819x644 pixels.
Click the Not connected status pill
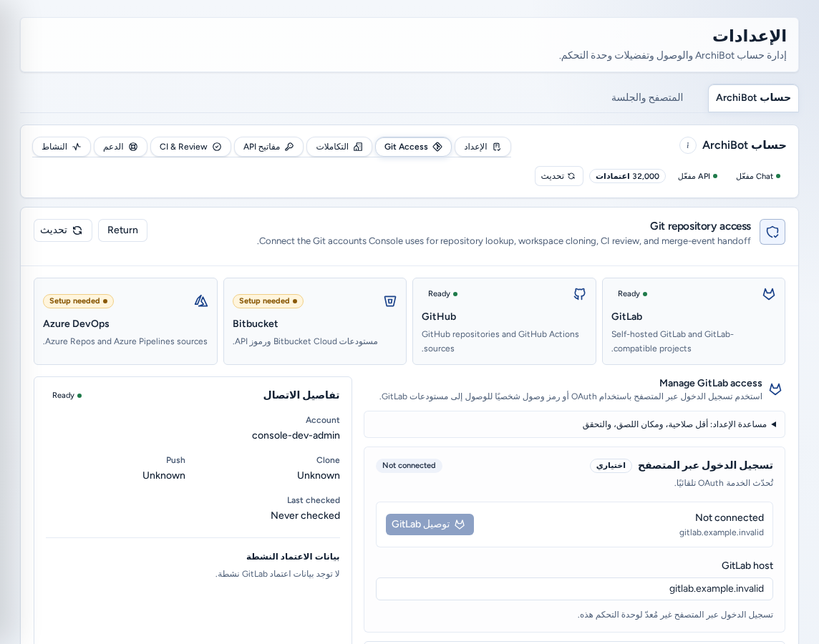(x=409, y=466)
